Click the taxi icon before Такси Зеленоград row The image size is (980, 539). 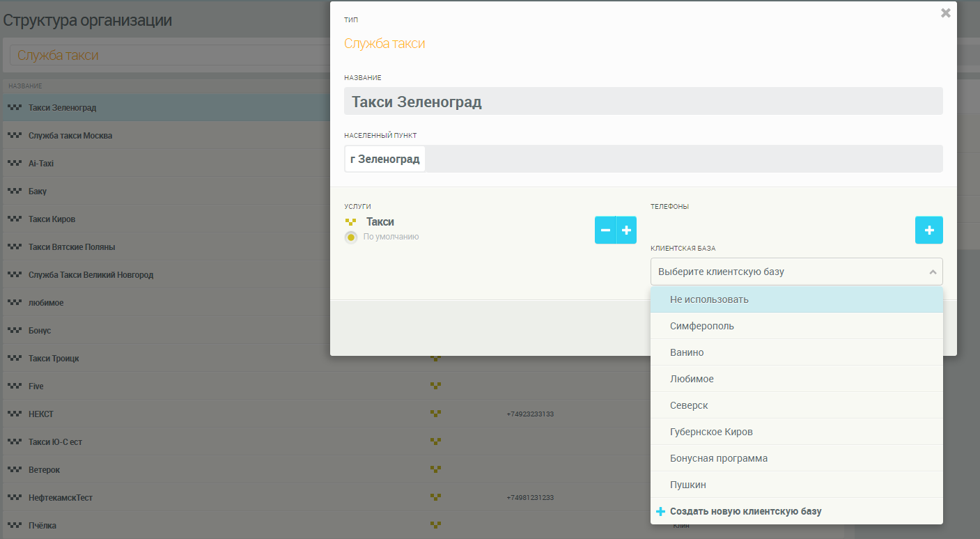coord(15,108)
